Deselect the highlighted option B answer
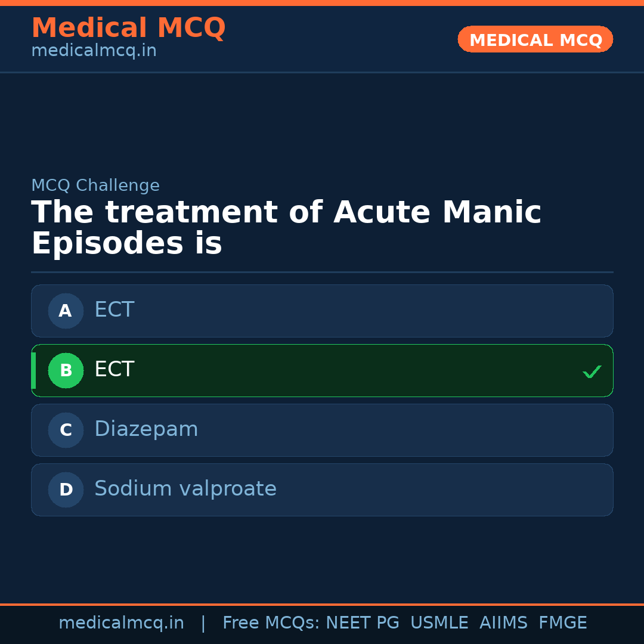Image resolution: width=644 pixels, height=644 pixels. click(x=322, y=370)
